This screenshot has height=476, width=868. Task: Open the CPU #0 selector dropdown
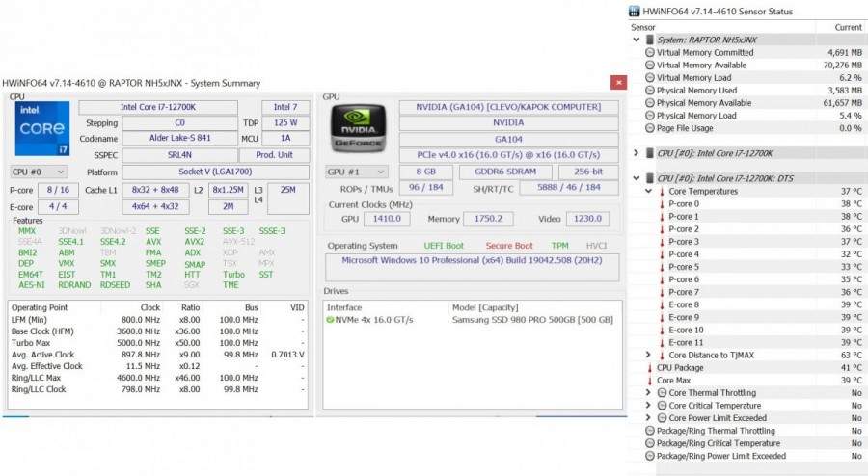(x=39, y=172)
